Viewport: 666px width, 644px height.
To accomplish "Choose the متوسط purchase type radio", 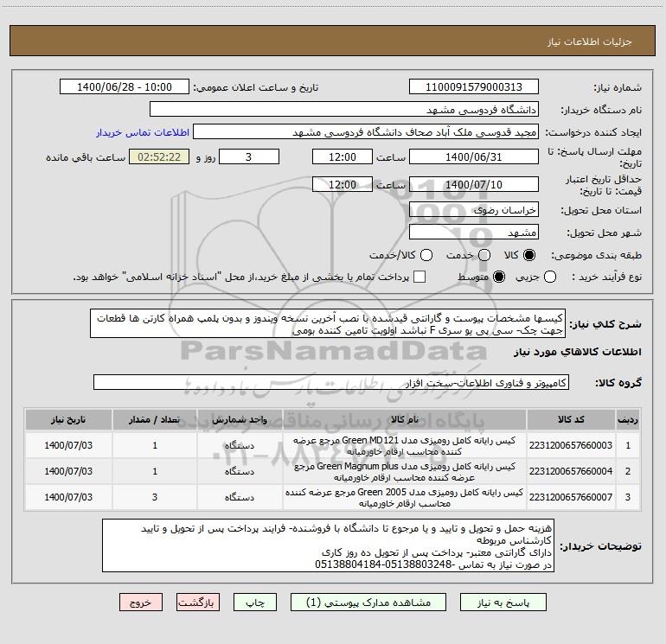I will 499,277.
